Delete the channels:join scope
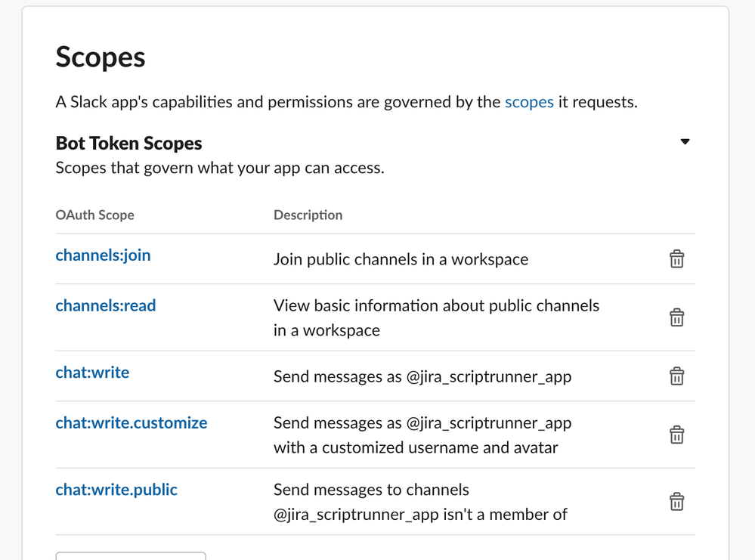Screen dimensions: 755x560 pyautogui.click(x=676, y=259)
